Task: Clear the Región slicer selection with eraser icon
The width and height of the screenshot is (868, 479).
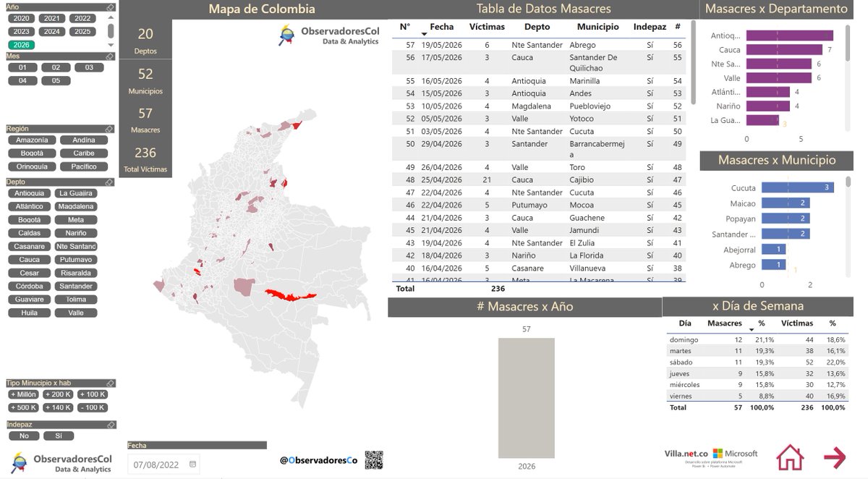Action: pos(109,129)
